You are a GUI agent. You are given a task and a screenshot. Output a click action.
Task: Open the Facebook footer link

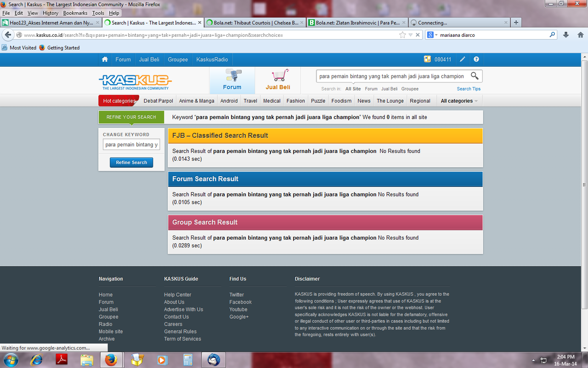coord(241,302)
